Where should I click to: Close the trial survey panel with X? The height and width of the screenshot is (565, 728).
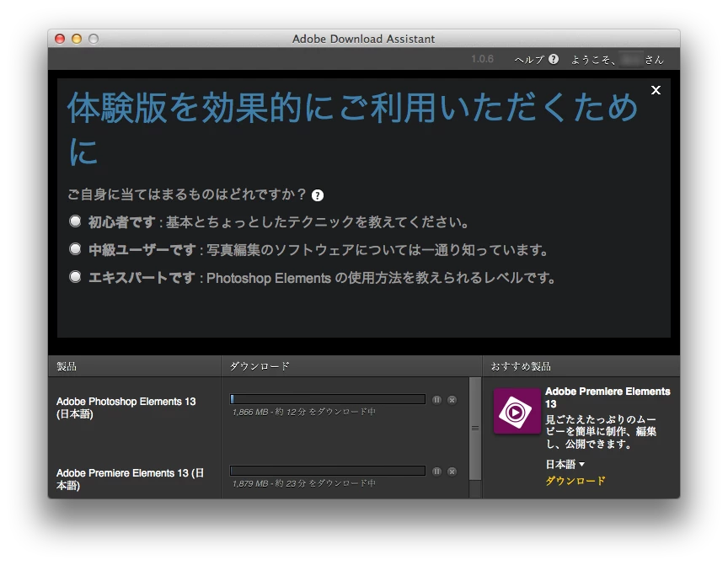click(x=656, y=90)
